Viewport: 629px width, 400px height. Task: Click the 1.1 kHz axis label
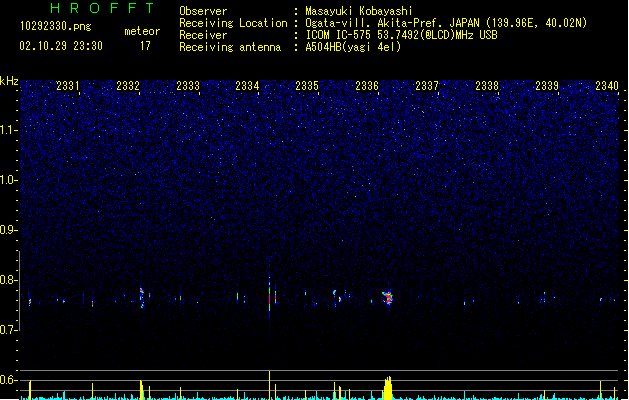click(x=9, y=130)
